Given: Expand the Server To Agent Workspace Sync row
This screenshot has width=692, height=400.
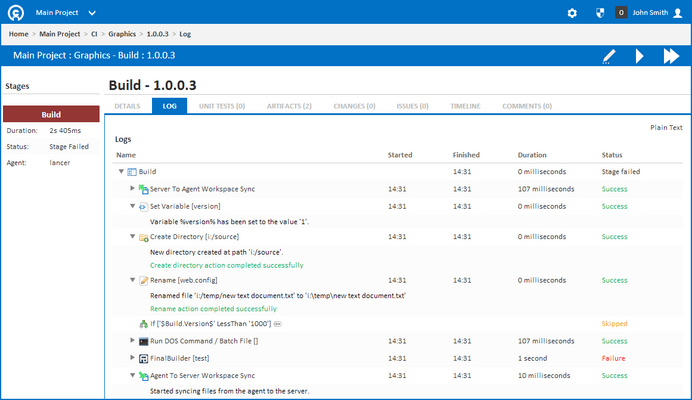Looking at the screenshot, I should pos(132,188).
